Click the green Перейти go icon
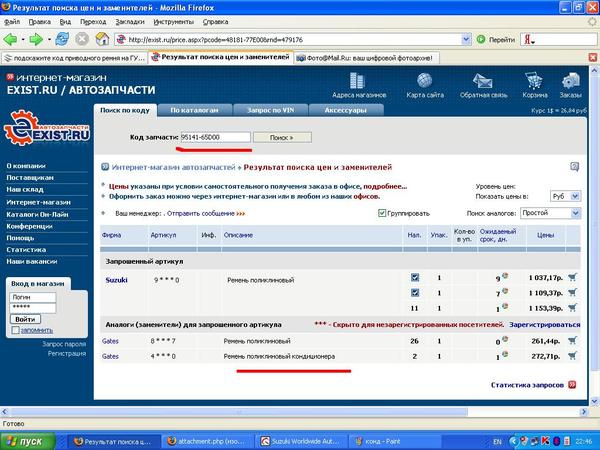This screenshot has height=450, width=600. tap(481, 39)
